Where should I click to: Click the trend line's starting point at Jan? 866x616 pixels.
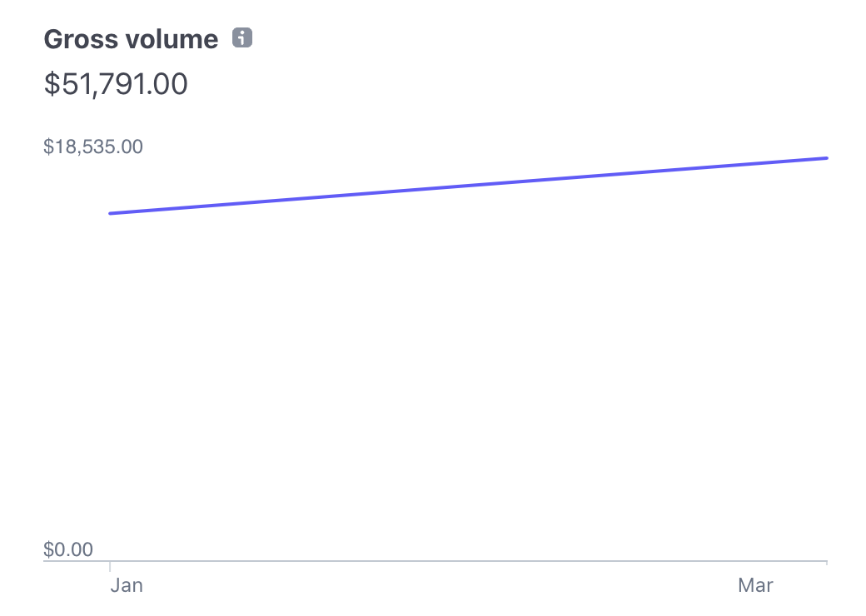111,213
